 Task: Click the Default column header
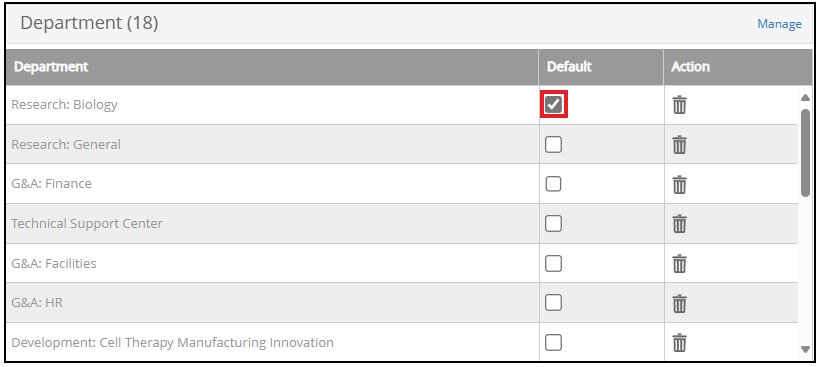click(601, 67)
